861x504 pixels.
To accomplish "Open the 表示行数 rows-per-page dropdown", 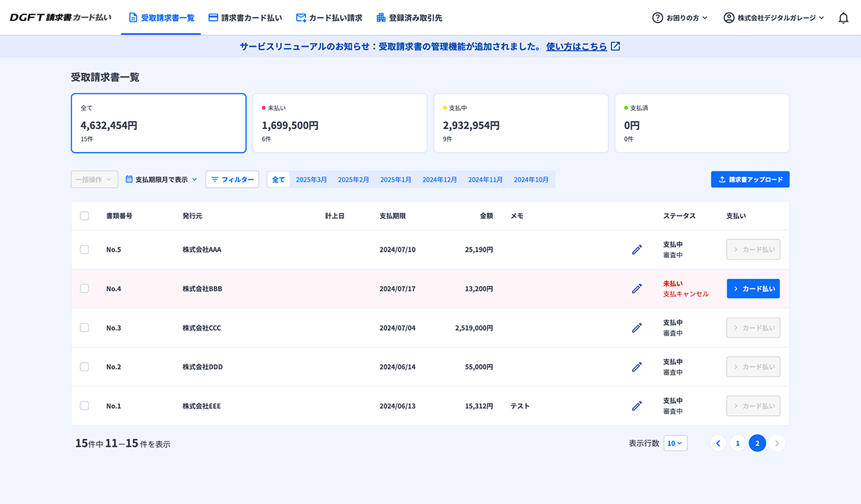I will [x=674, y=443].
